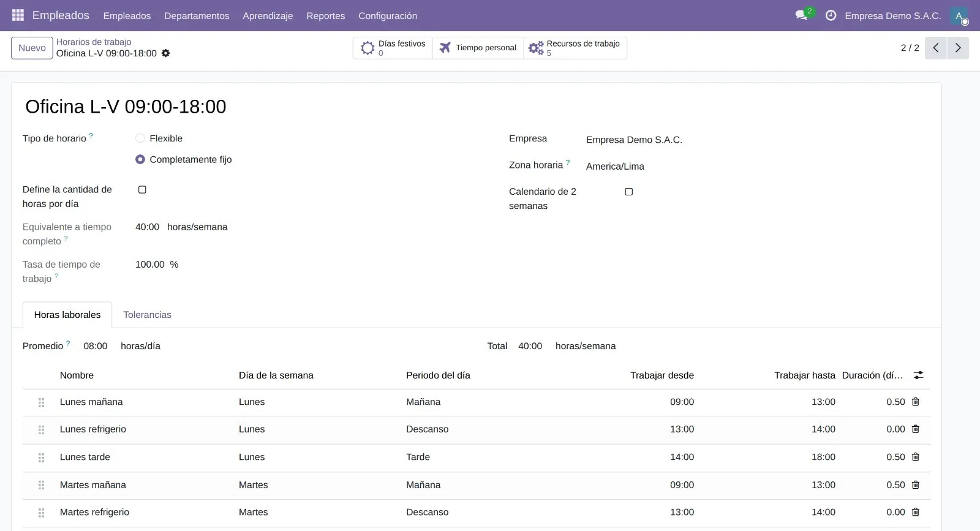Open the user avatar menu
980x531 pixels.
click(x=959, y=16)
